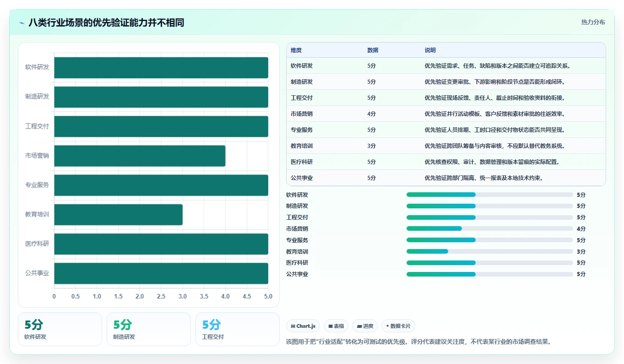Open the 软件研发 5分 data card
624x364 pixels.
pos(60,329)
